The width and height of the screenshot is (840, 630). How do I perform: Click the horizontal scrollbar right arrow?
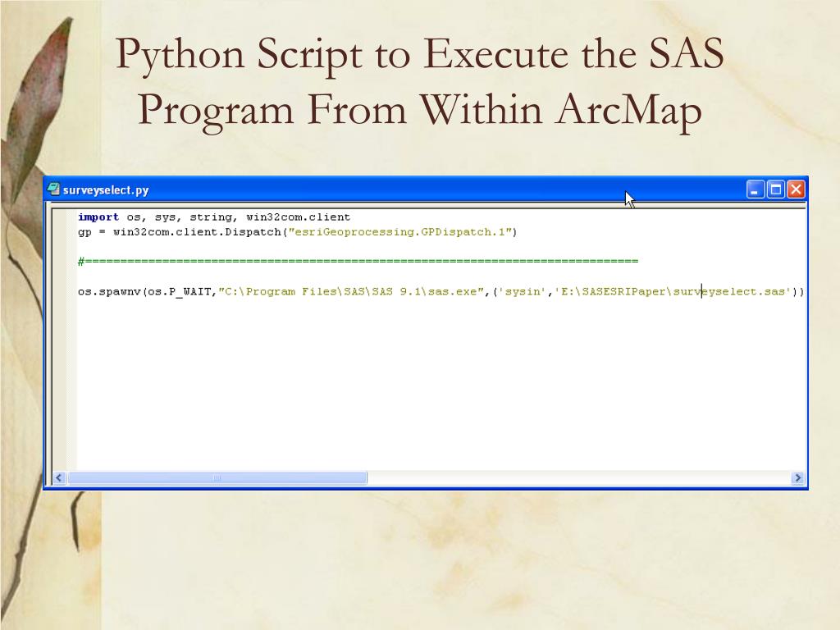[x=797, y=477]
